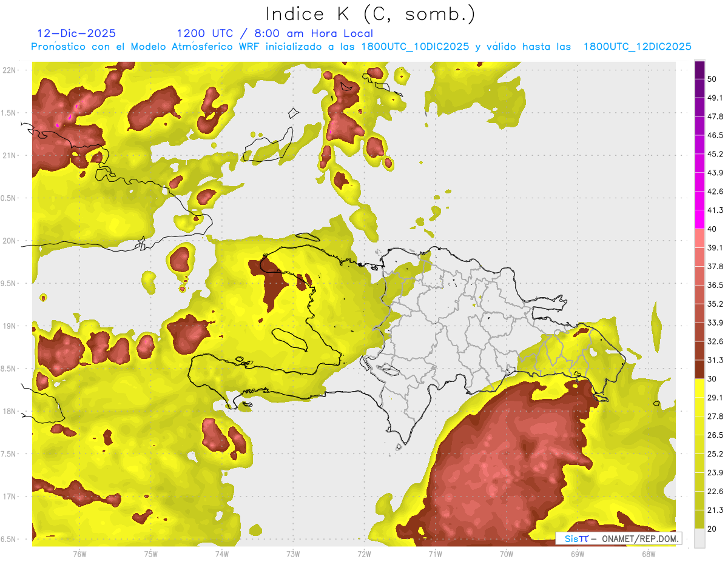Click the '17N' latitude label
This screenshot has height=562, width=728.
(x=10, y=497)
